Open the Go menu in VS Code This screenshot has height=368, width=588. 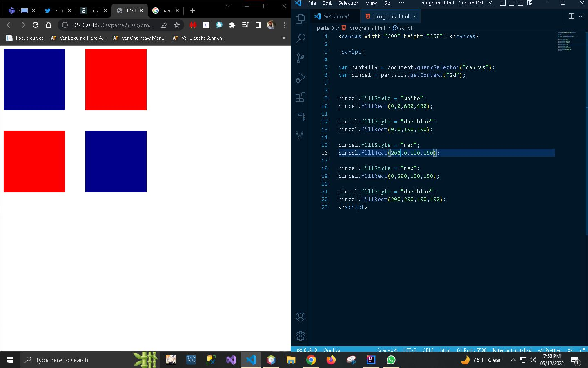tap(387, 3)
